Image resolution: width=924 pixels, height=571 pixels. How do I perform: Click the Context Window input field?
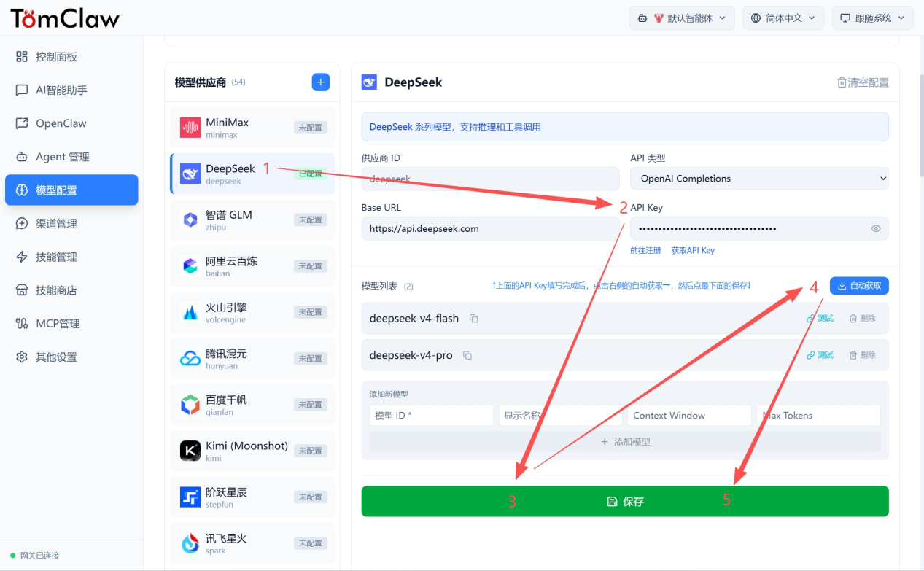coord(689,416)
